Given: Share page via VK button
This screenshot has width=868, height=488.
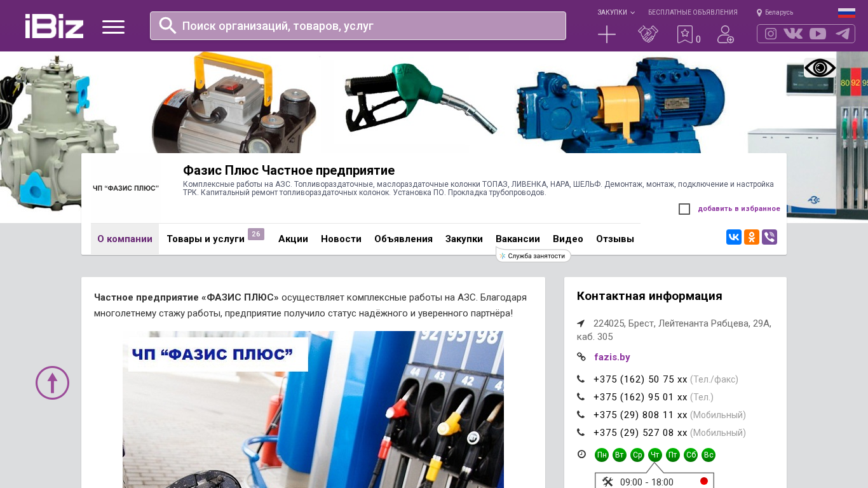Looking at the screenshot, I should click(734, 237).
